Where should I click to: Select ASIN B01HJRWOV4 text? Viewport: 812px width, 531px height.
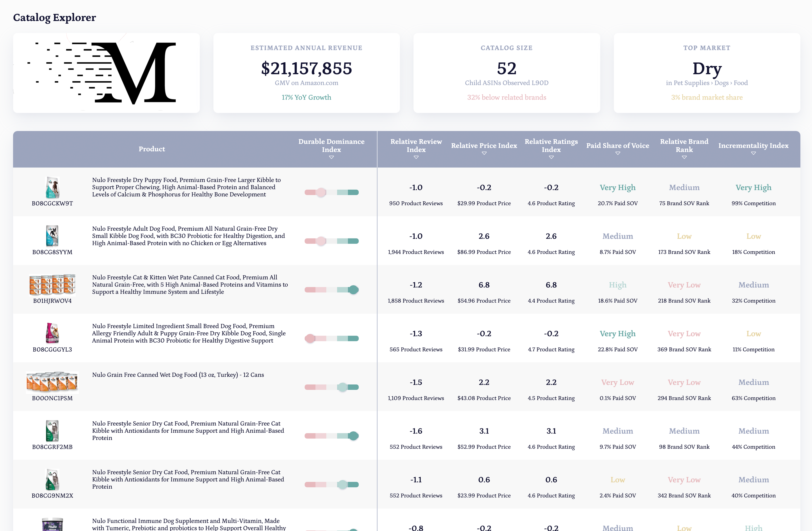[52, 301]
